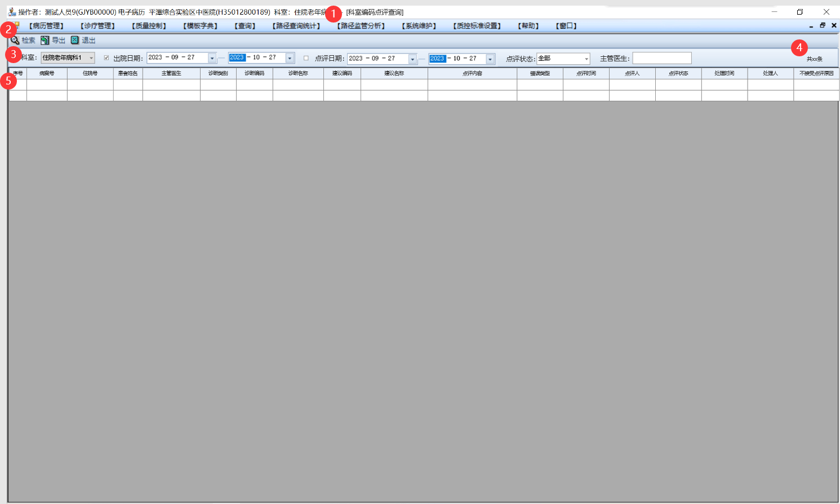The height and width of the screenshot is (504, 840).
Task: Open the 查询 menu
Action: [245, 26]
